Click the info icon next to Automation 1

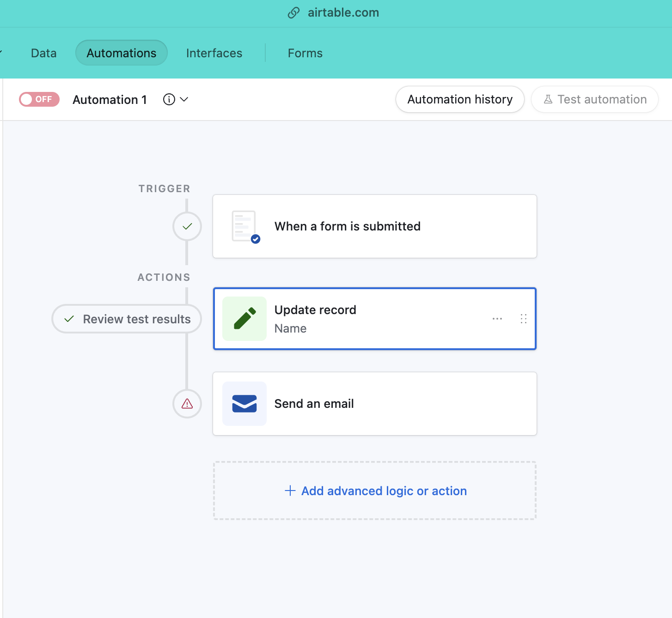[x=169, y=99]
